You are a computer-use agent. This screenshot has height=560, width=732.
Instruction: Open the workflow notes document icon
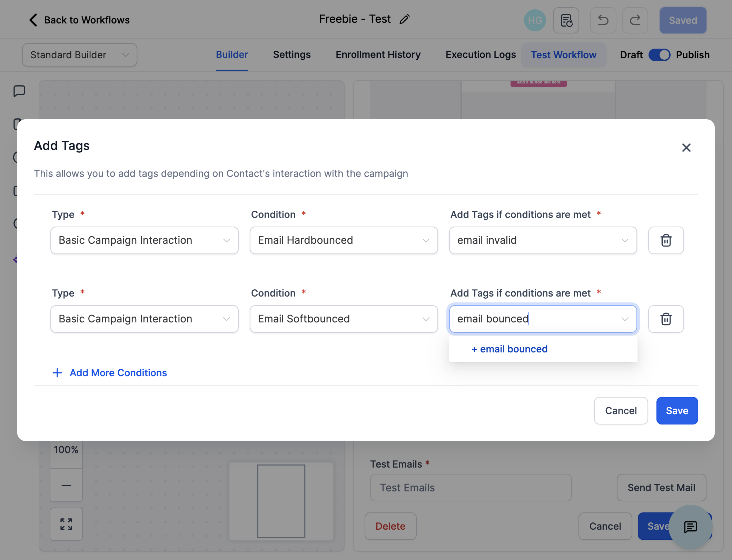pos(566,20)
